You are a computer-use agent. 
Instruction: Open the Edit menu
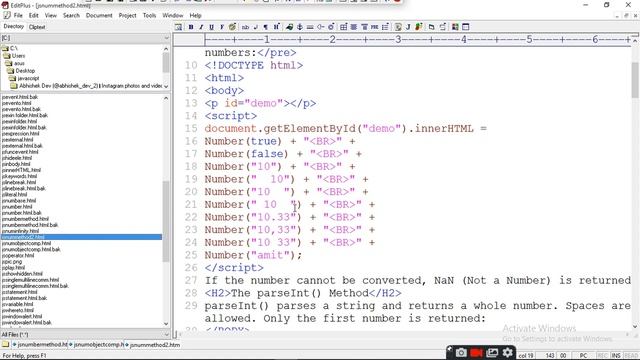point(33,15)
